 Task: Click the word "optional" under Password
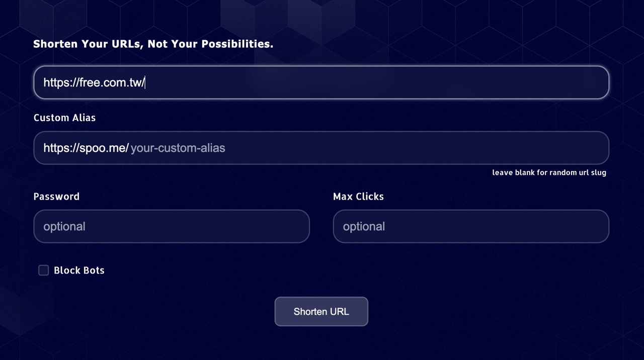coord(64,226)
